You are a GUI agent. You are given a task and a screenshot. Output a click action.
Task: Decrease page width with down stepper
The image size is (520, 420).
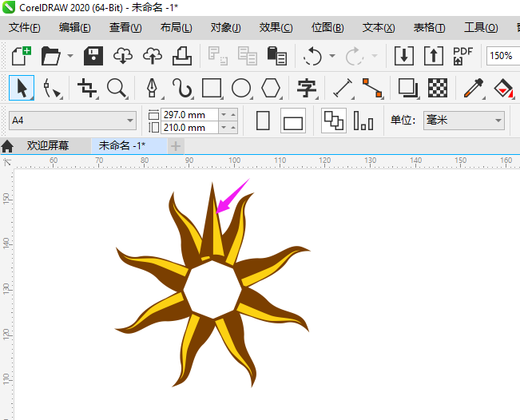(224, 115)
